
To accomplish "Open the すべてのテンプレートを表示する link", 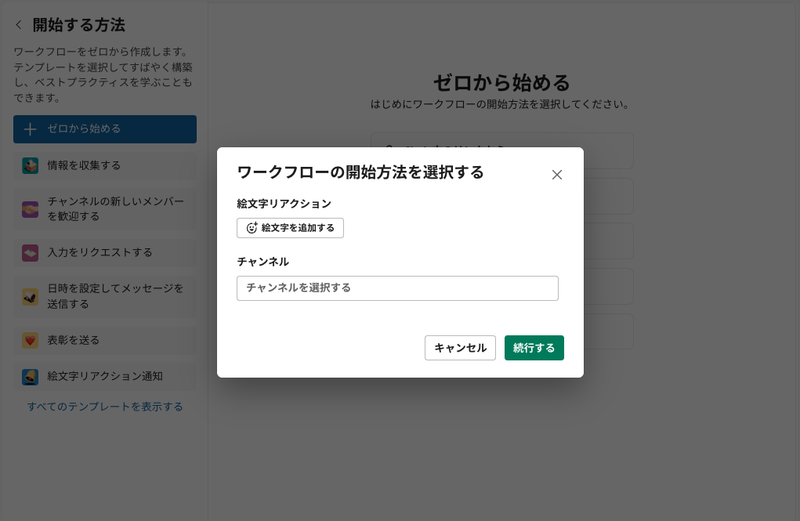I will 105,407.
